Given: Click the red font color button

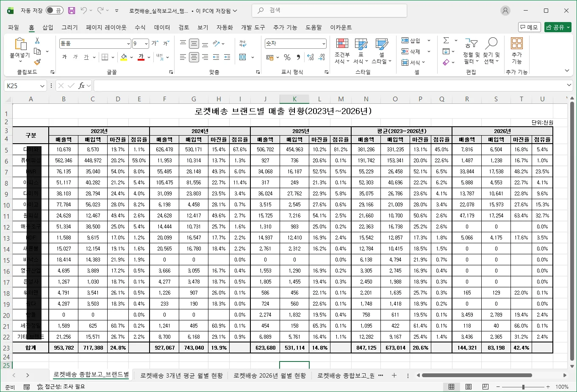Looking at the screenshot, I should click(x=141, y=57).
